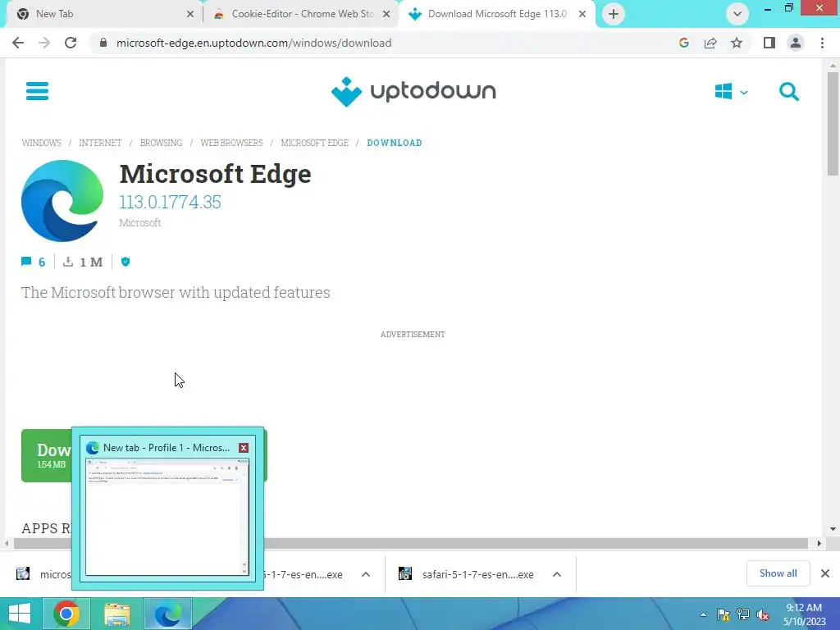Open the Windows Start button
The width and height of the screenshot is (840, 630).
coord(20,614)
